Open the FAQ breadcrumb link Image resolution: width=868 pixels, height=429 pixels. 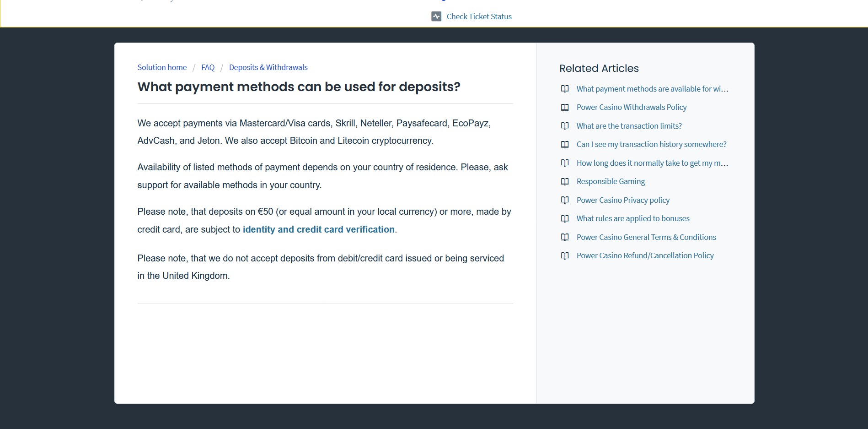click(x=208, y=67)
